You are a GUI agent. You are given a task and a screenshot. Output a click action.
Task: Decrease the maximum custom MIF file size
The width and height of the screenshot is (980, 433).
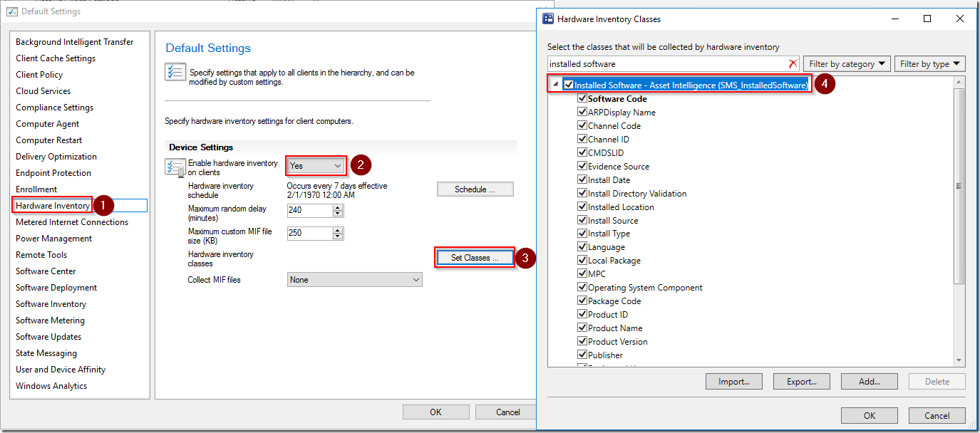point(338,236)
